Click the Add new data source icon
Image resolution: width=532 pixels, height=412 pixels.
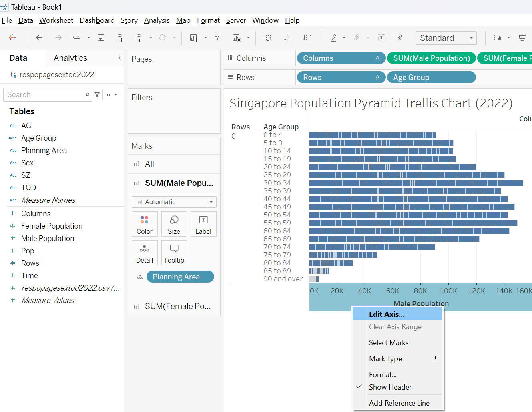(120, 38)
